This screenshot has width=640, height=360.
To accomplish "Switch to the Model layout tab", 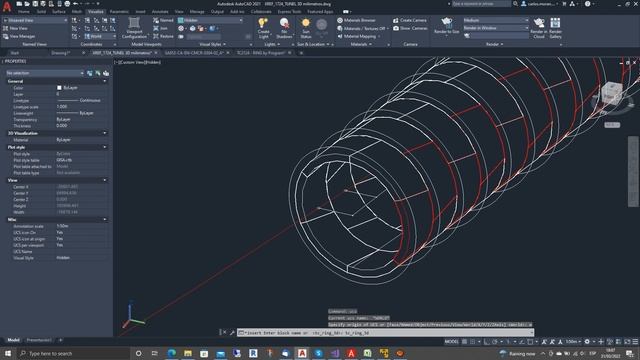I will [x=13, y=340].
